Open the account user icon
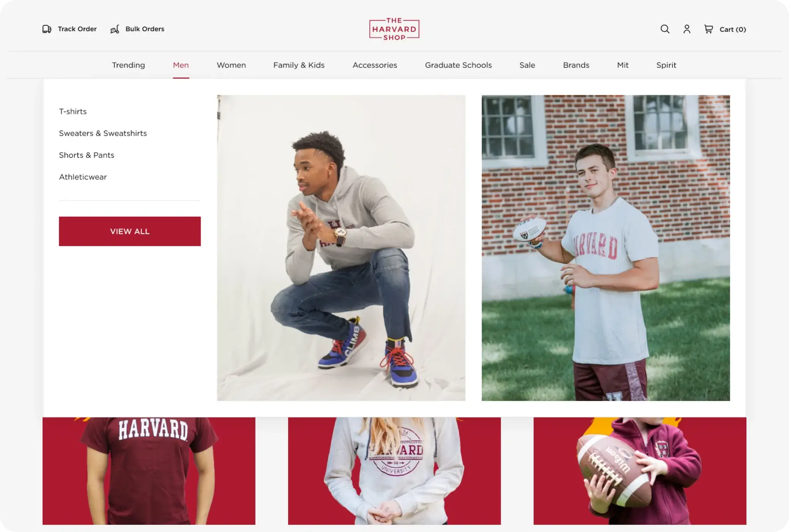Image resolution: width=789 pixels, height=532 pixels. [687, 29]
